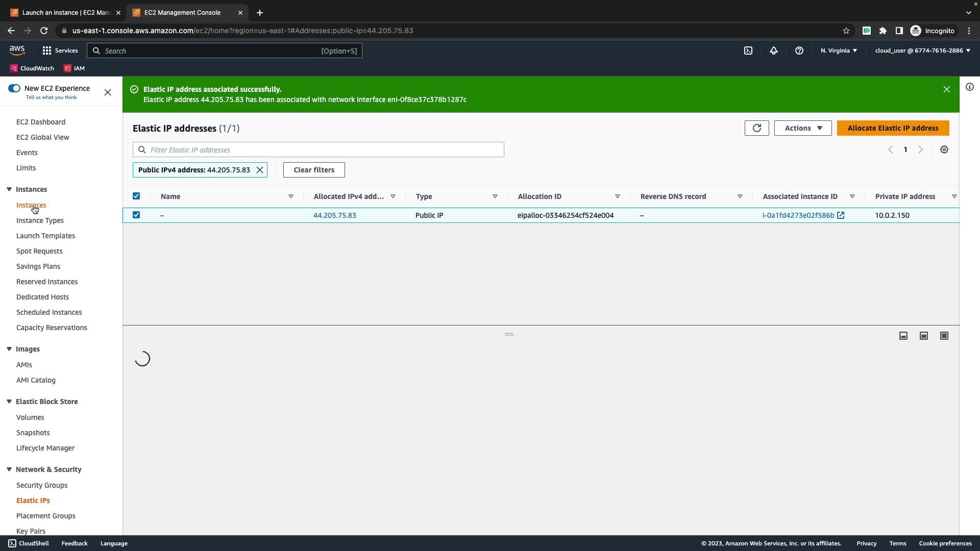
Task: Dismiss the green success banner
Action: point(947,89)
